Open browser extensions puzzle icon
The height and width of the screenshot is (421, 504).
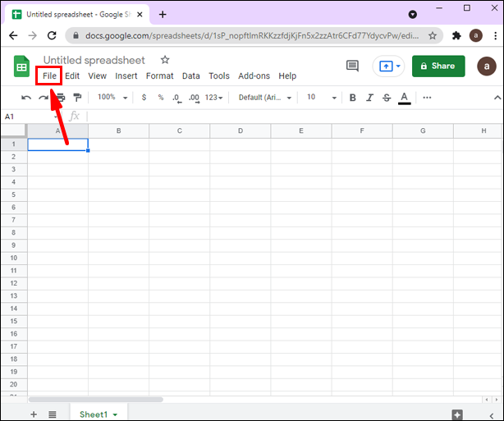click(x=456, y=35)
